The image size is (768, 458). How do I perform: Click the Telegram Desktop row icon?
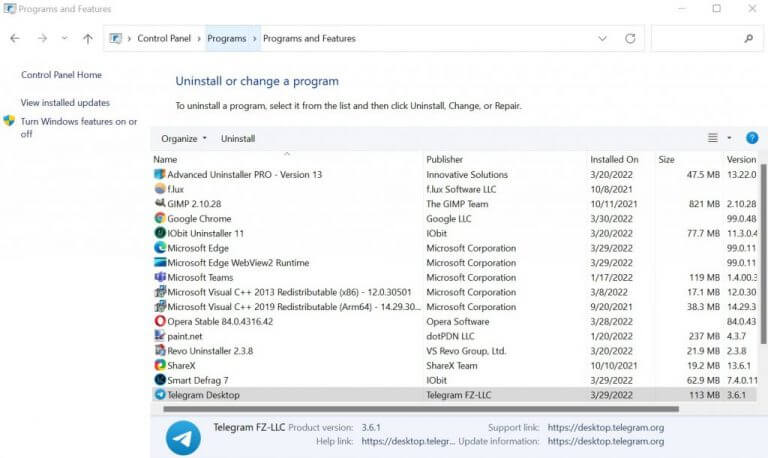pyautogui.click(x=160, y=394)
